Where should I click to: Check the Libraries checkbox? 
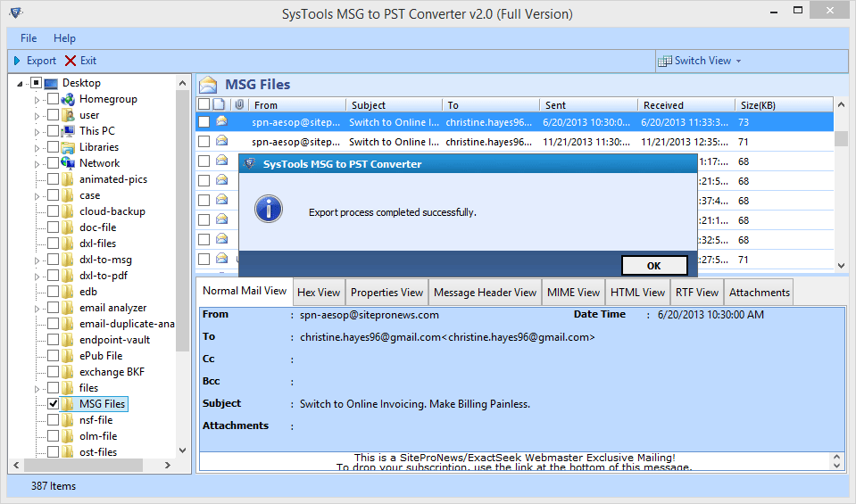tap(53, 147)
